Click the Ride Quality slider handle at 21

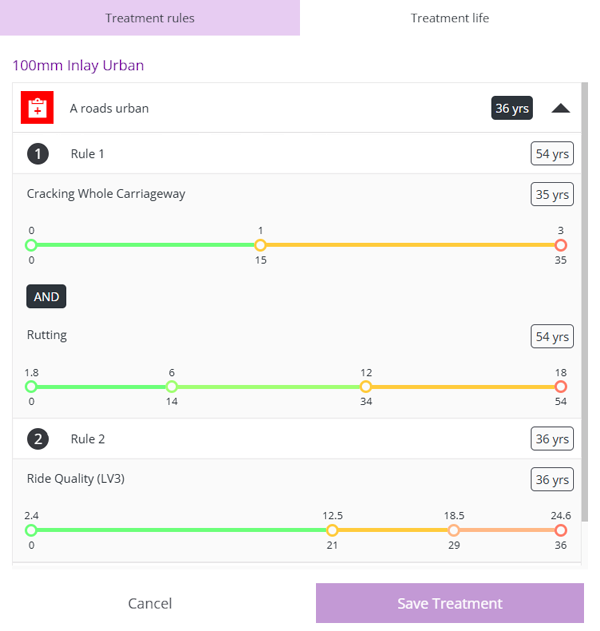pos(333,530)
